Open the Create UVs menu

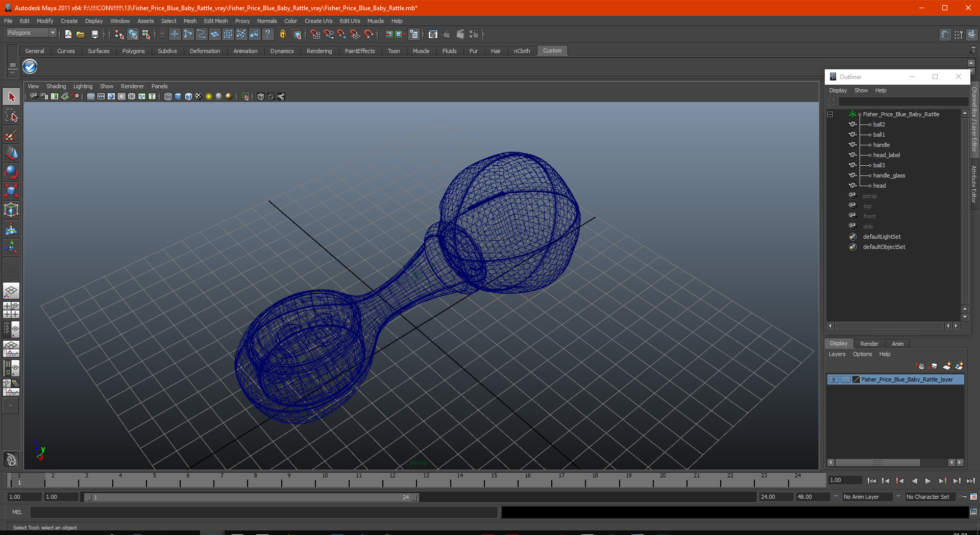(x=318, y=21)
